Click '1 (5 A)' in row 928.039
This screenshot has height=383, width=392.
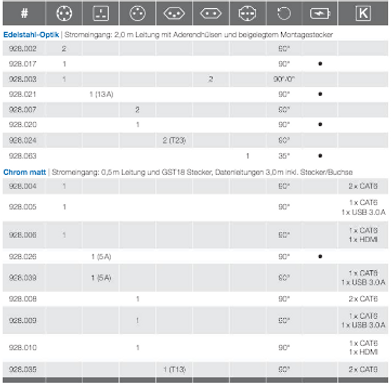(101, 278)
